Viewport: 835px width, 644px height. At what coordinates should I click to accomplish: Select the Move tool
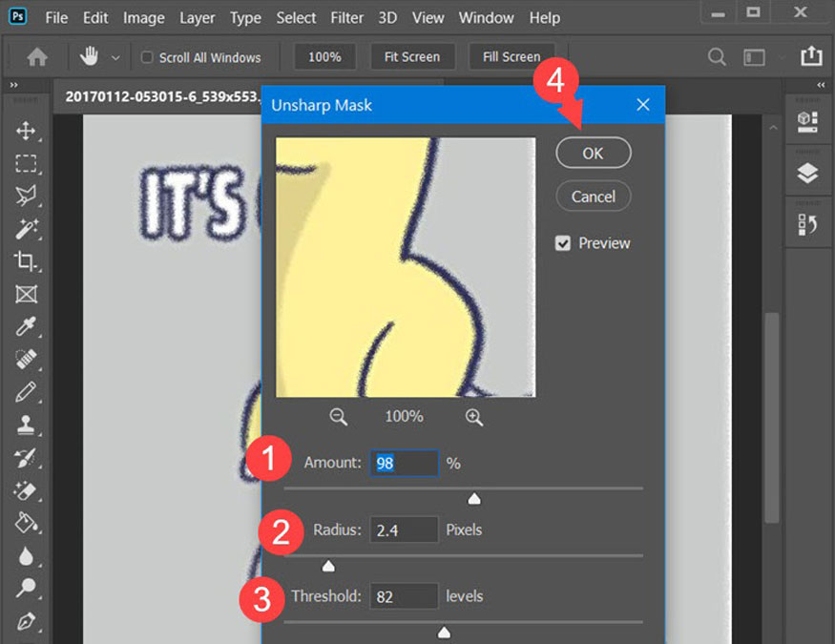pos(26,131)
